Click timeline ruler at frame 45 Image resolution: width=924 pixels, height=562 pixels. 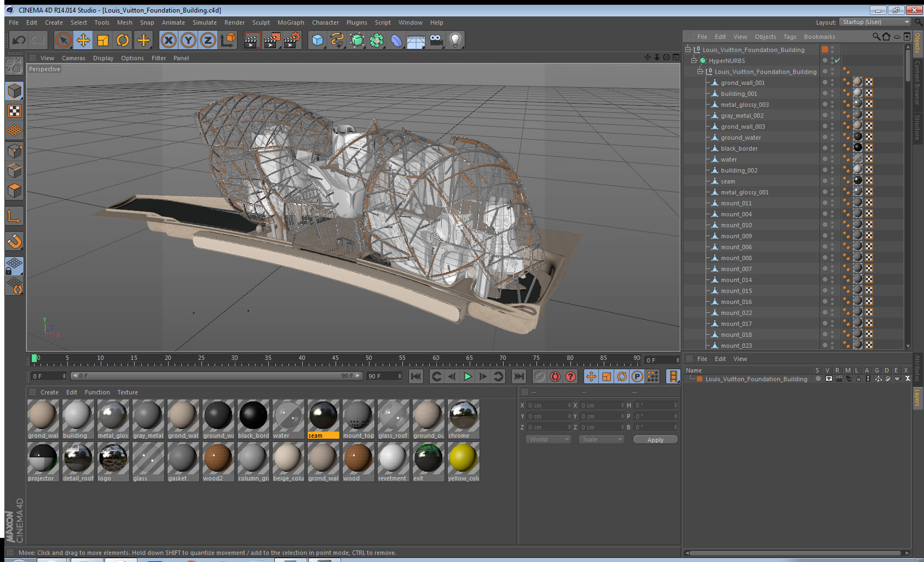click(335, 359)
